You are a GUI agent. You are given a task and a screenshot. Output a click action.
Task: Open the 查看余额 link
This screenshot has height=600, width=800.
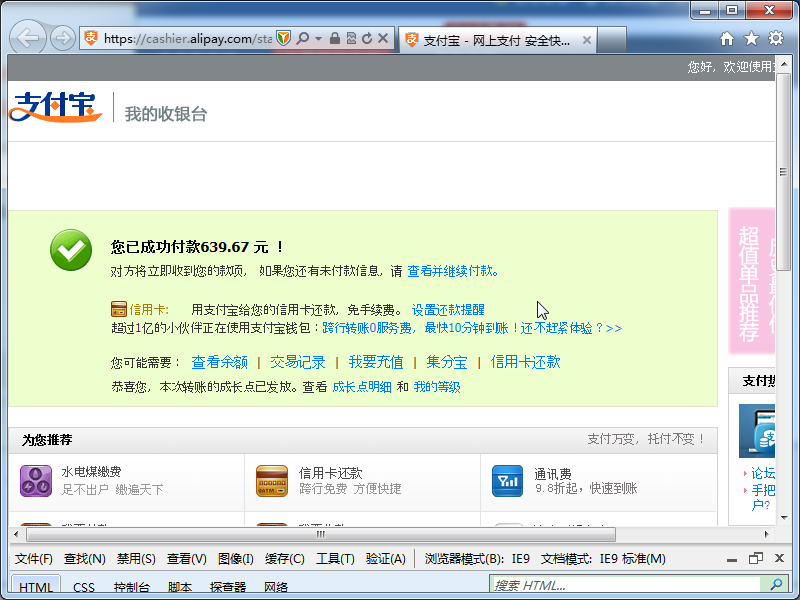(219, 362)
